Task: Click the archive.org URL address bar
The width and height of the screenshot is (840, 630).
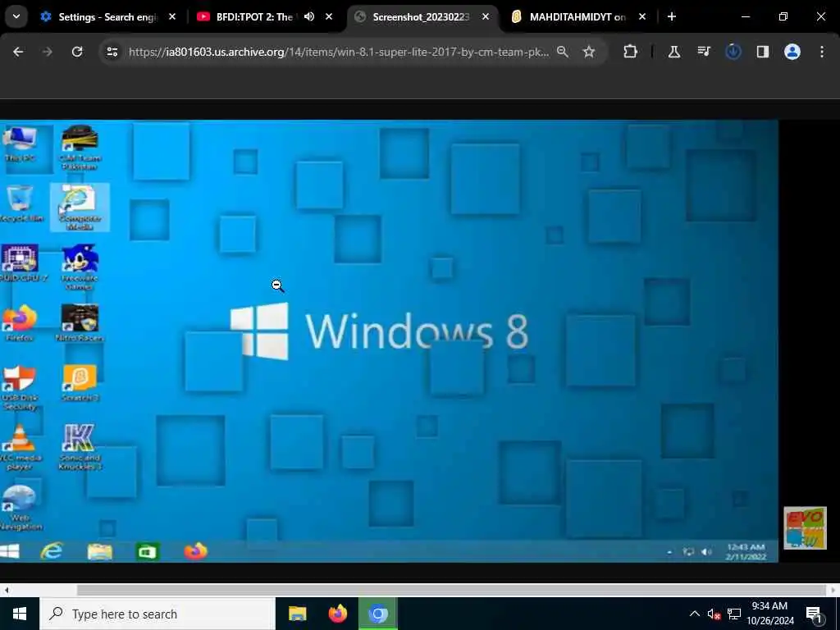Action: (339, 52)
